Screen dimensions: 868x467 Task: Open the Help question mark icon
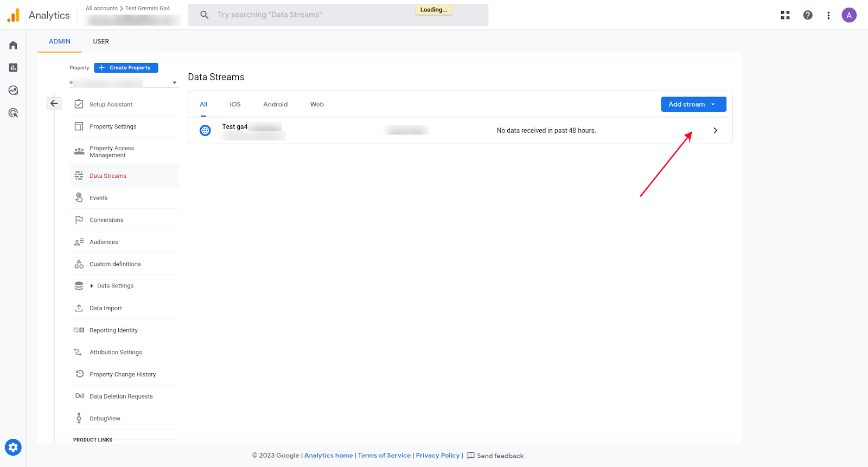click(808, 15)
